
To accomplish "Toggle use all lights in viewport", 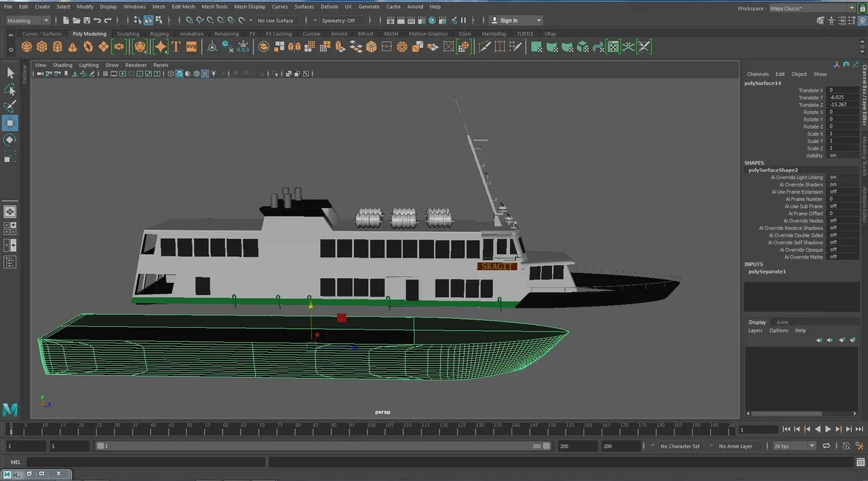I will [214, 74].
